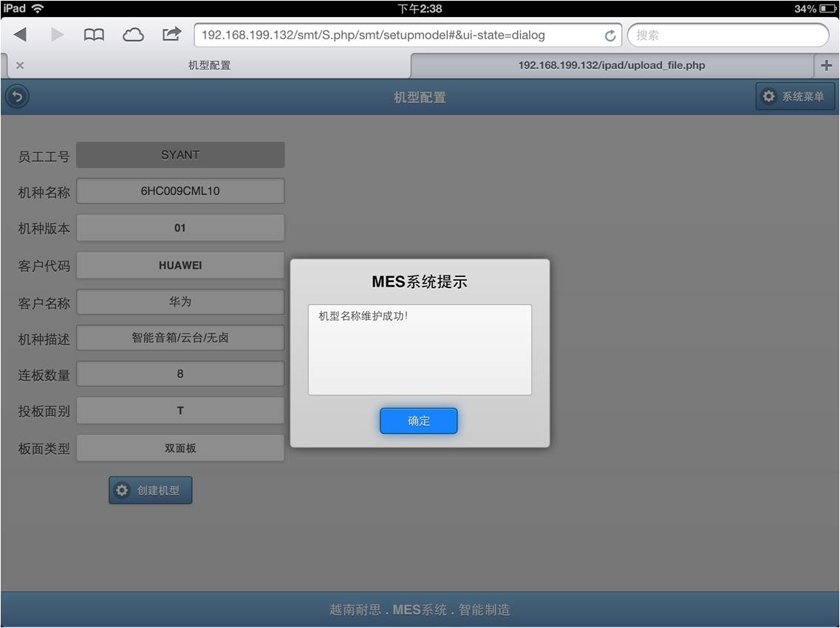Tap the Safari forward arrow
This screenshot has height=628, width=840.
tap(57, 35)
